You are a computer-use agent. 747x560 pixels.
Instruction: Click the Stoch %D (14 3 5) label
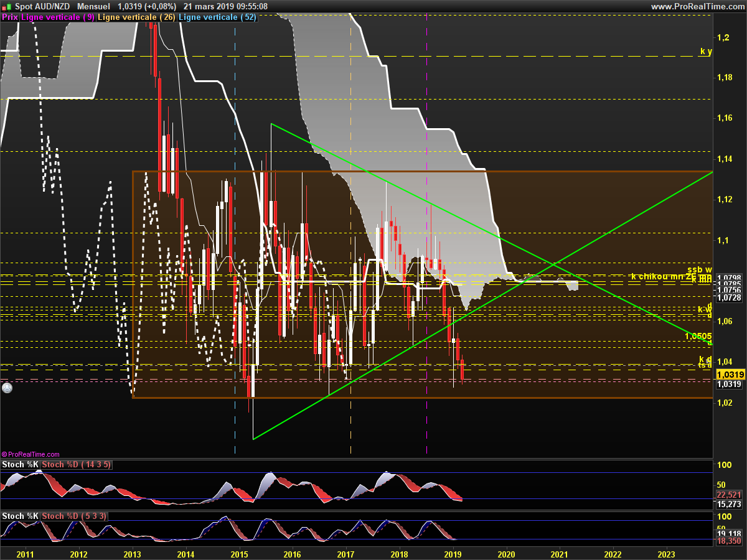pyautogui.click(x=77, y=465)
